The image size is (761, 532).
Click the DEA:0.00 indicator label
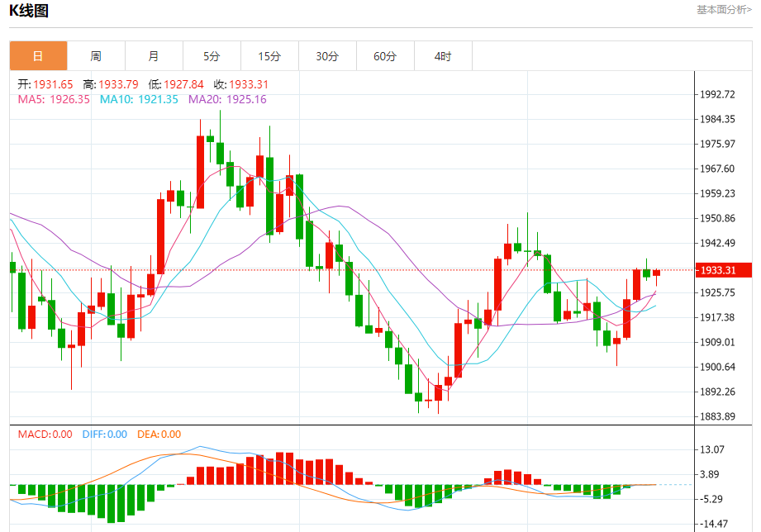tap(159, 435)
